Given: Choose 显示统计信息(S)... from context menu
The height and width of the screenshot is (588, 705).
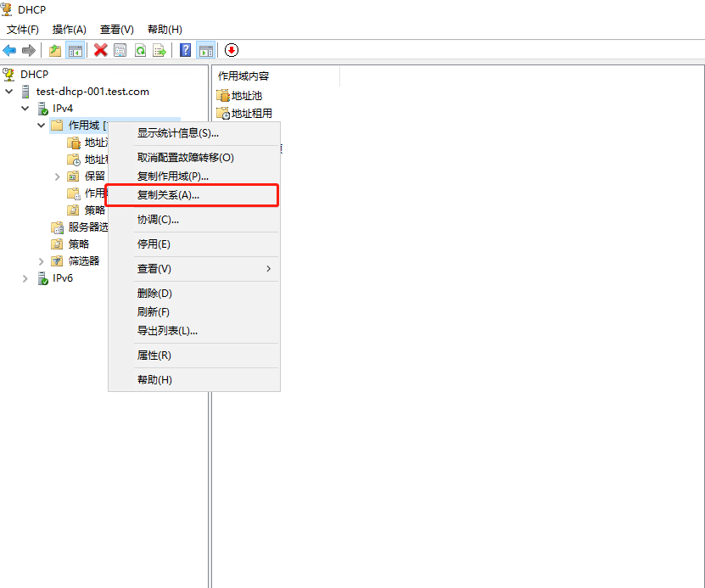Looking at the screenshot, I should click(x=194, y=133).
